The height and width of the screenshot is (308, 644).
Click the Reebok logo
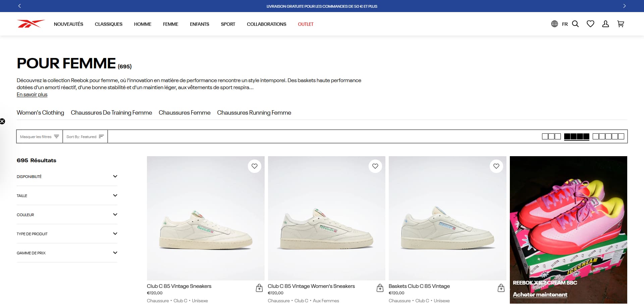tap(31, 24)
